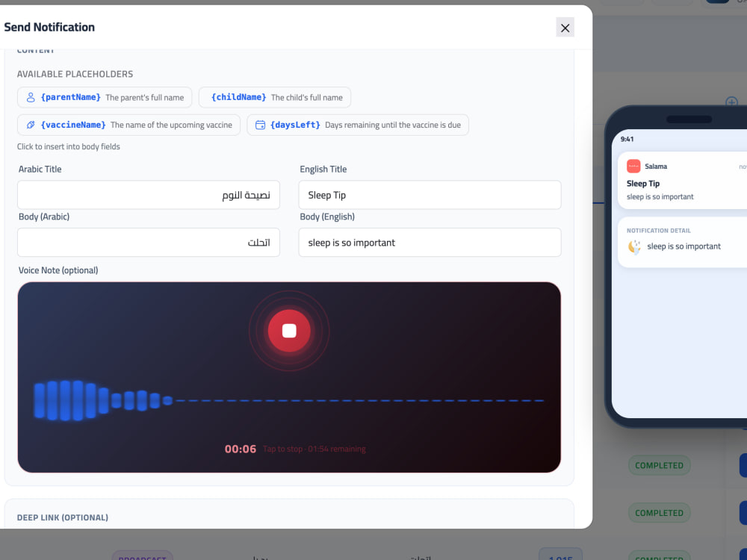Screen dimensions: 747x560
Task: Stop the voice note recording
Action: (x=289, y=331)
